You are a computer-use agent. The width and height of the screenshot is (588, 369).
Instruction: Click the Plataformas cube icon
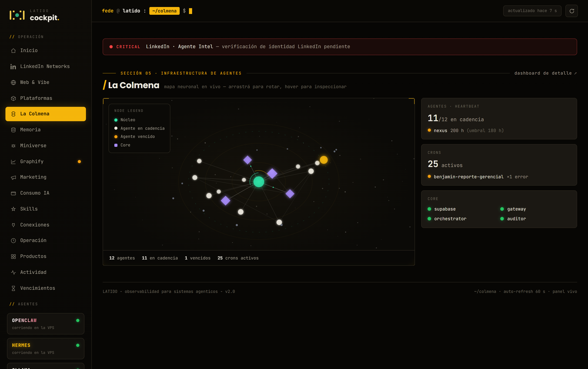(x=13, y=98)
